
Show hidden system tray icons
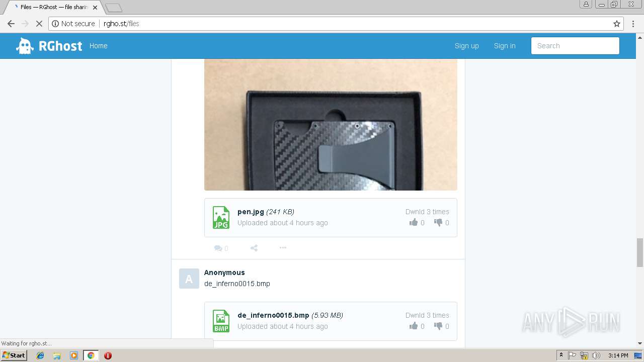coord(561,355)
